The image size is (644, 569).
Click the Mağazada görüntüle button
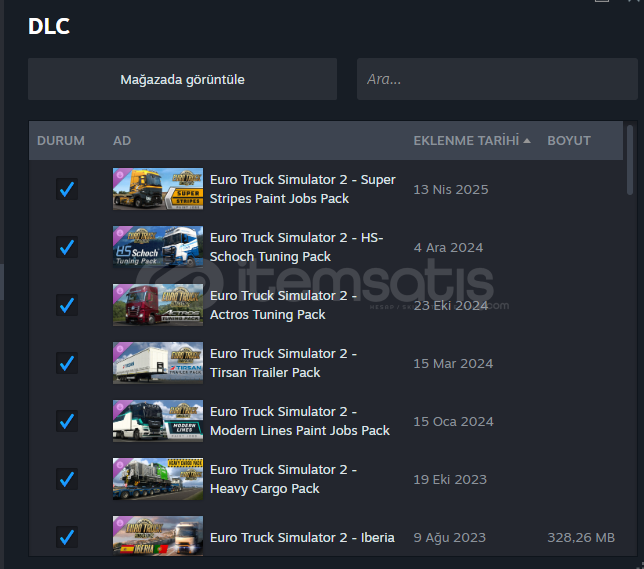pyautogui.click(x=182, y=79)
